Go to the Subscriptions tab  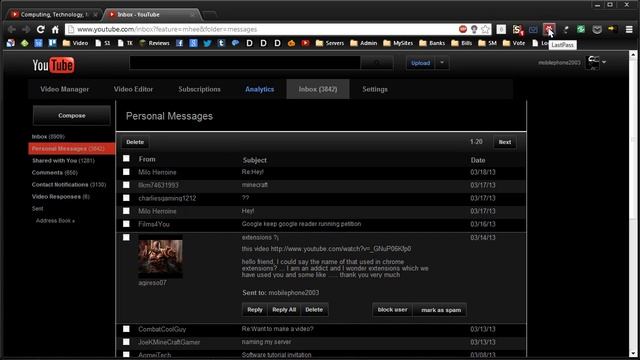point(199,89)
